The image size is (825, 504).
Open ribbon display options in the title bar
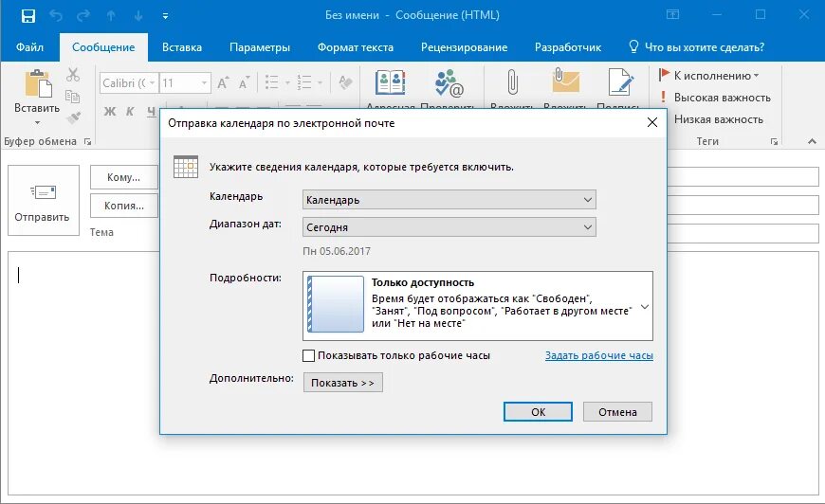point(673,15)
